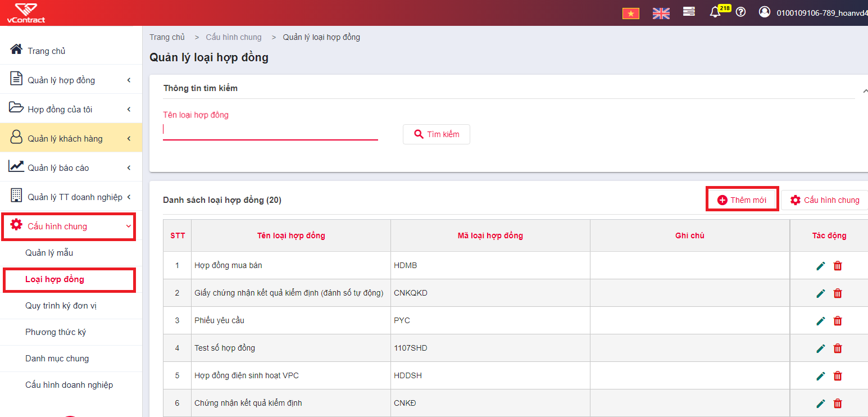Screen dimensions: 868x417
Task: Open the Quản lý mẫu submenu item
Action: tap(49, 253)
